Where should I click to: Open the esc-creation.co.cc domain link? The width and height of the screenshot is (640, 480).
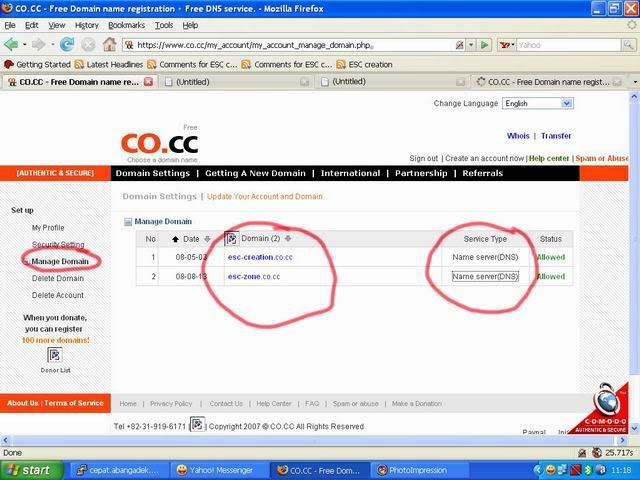pos(260,257)
